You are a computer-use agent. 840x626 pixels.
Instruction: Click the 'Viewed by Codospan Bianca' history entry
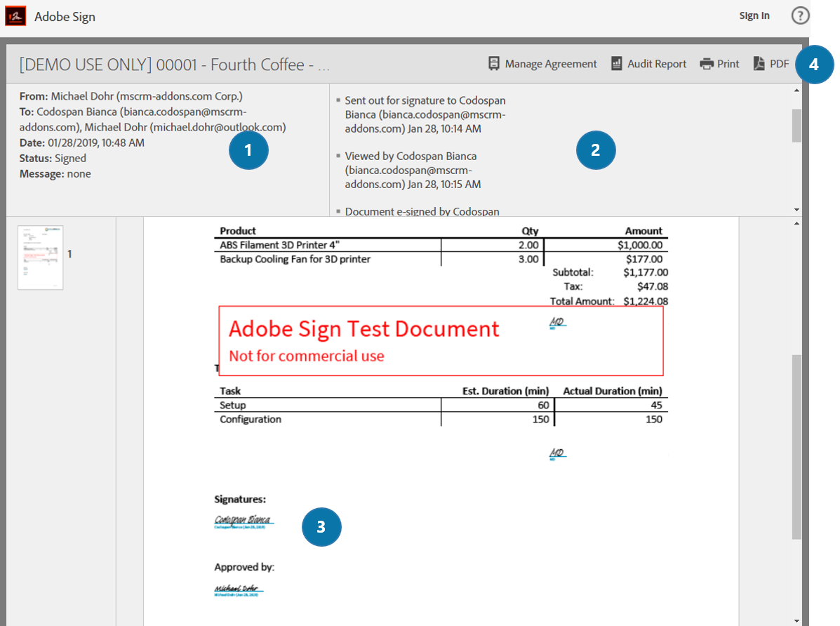pyautogui.click(x=413, y=170)
